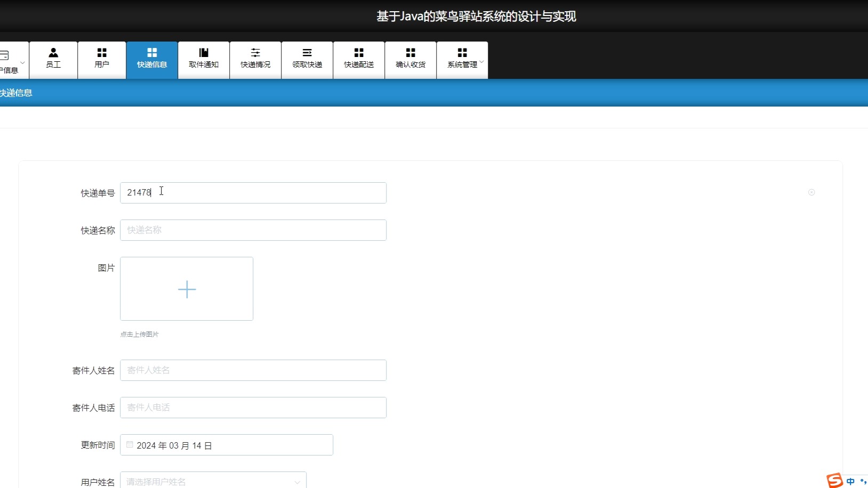Click the 快递信息 grid icon
The height and width of the screenshot is (488, 868).
(x=152, y=52)
